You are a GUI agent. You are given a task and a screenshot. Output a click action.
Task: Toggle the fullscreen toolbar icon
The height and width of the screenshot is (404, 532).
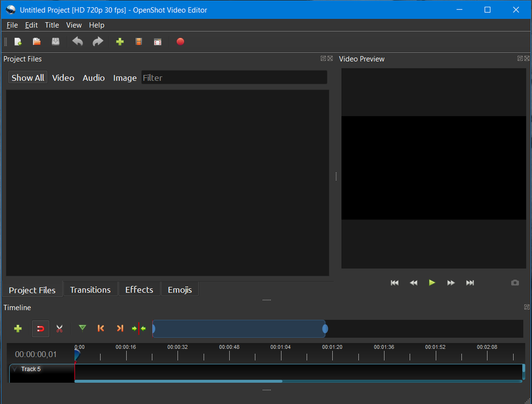(157, 42)
